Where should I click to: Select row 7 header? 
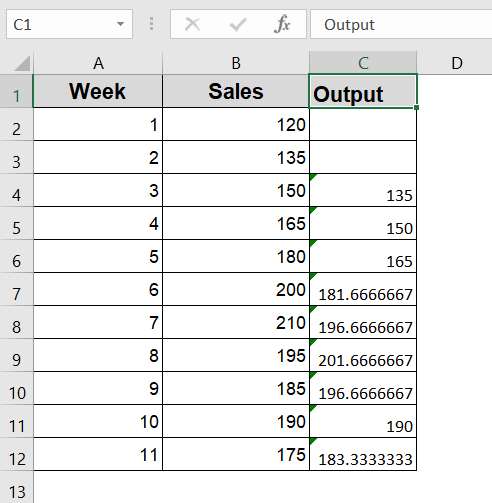pyautogui.click(x=17, y=289)
